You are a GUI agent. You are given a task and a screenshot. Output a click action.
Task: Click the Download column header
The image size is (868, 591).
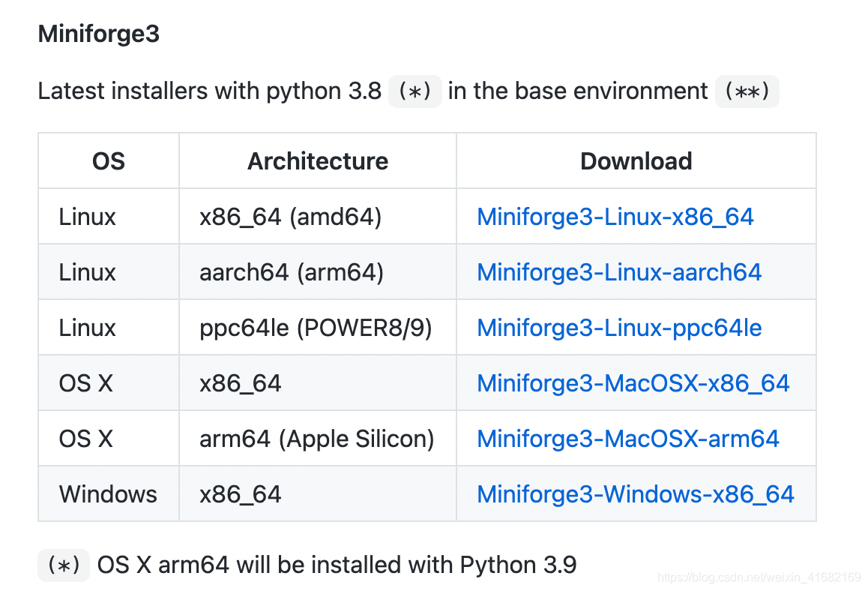tap(636, 161)
